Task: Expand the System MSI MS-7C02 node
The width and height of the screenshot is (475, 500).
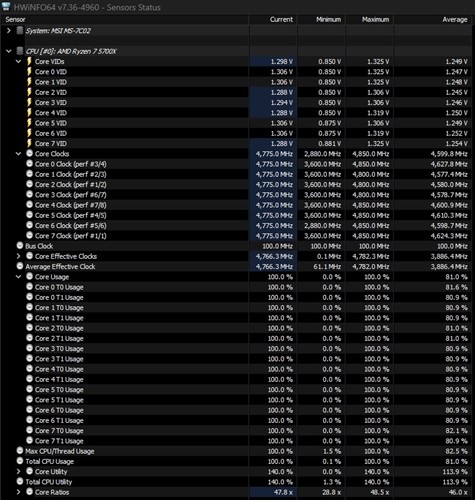Action: pos(9,31)
